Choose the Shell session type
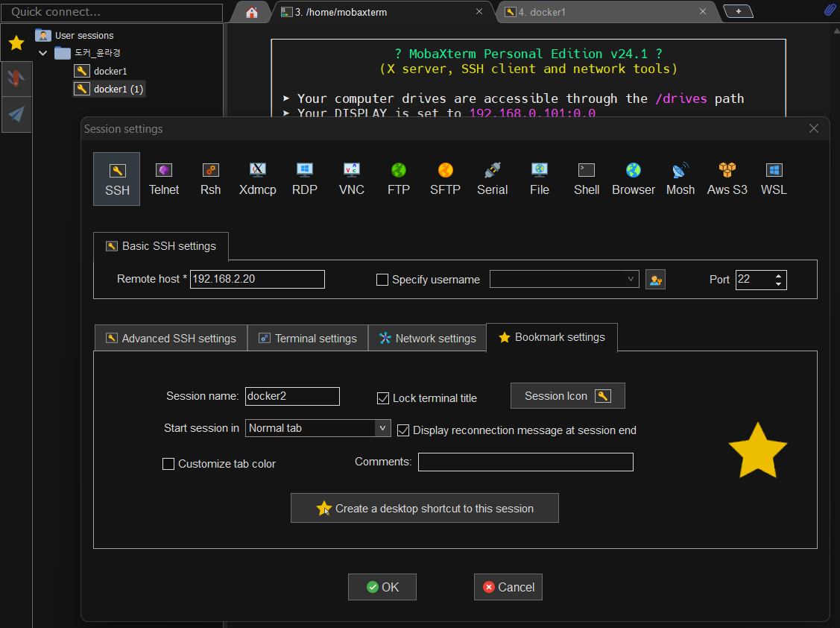This screenshot has width=840, height=628. coord(587,179)
